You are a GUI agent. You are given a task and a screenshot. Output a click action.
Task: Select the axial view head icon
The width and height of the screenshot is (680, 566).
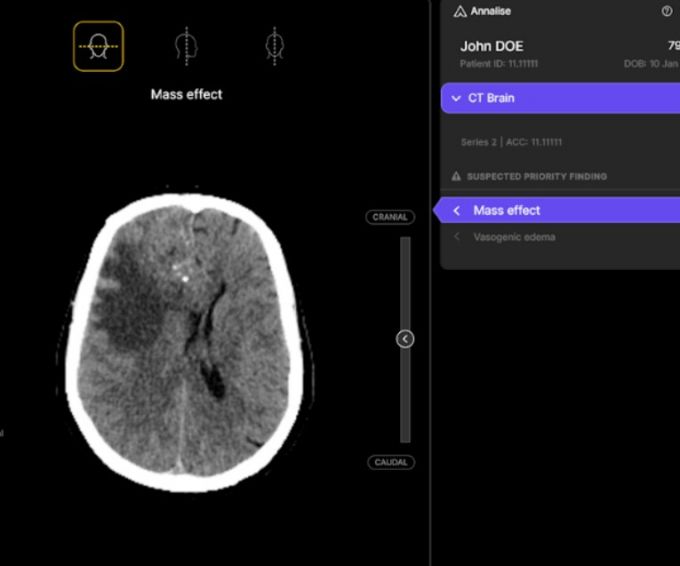click(x=98, y=46)
